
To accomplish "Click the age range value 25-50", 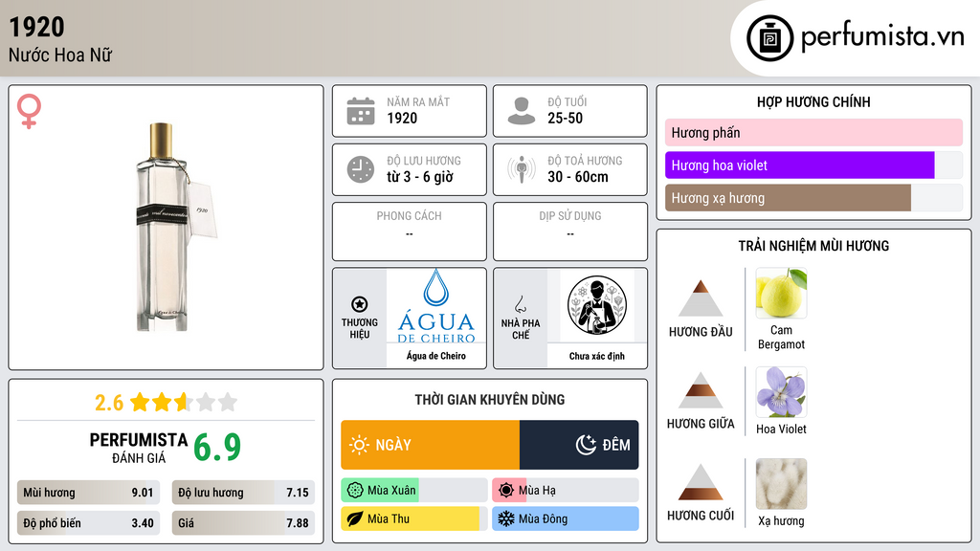I will [565, 118].
